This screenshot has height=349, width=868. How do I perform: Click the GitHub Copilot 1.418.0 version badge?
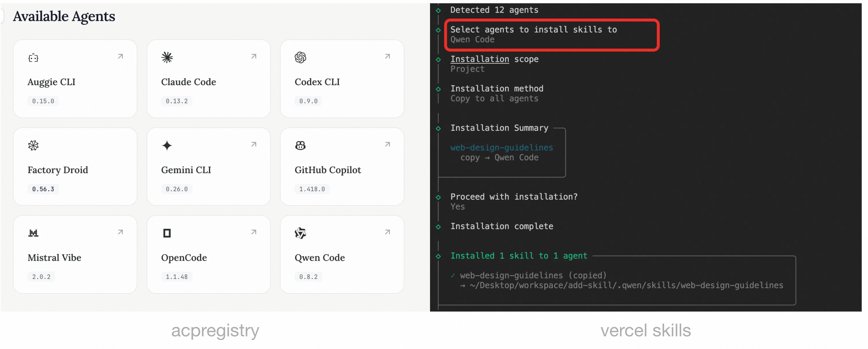(312, 189)
